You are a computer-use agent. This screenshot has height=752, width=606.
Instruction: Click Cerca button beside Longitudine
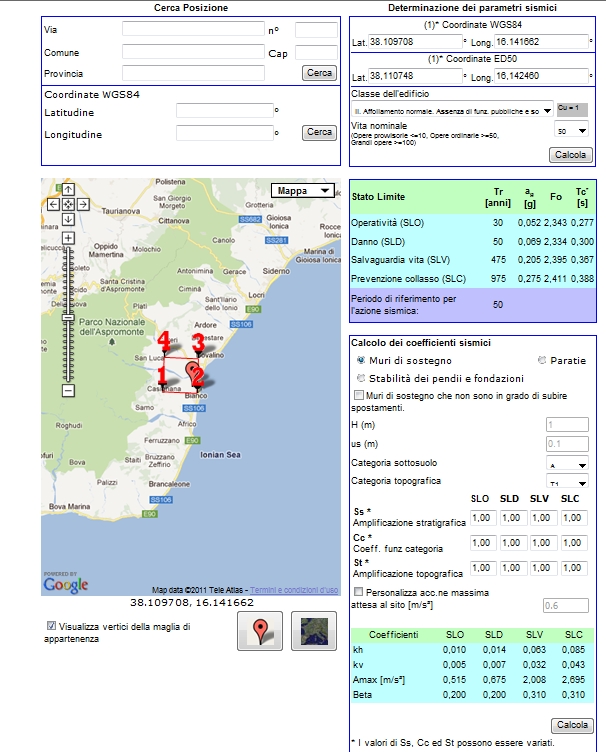point(319,132)
